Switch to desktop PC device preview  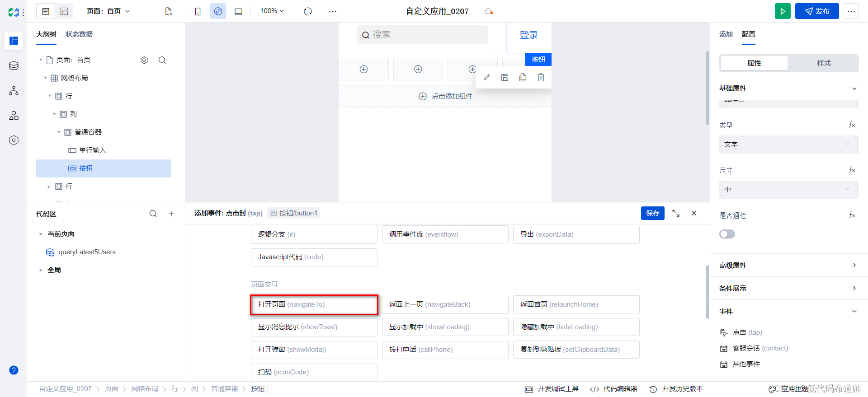pos(238,11)
